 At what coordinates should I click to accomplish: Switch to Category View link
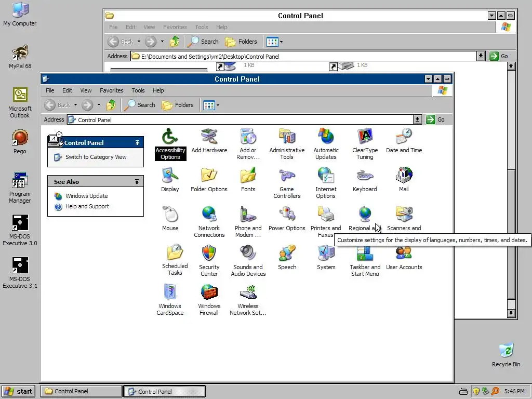tap(96, 157)
